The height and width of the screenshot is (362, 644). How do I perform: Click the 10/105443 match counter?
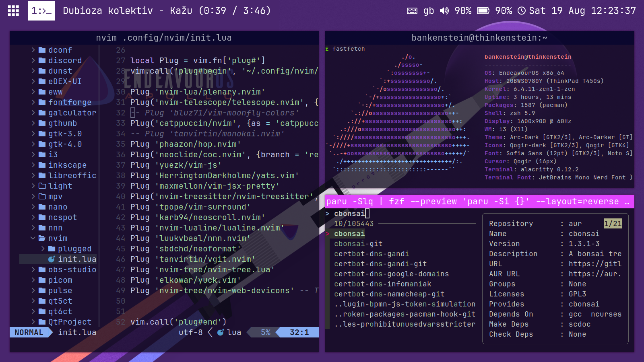click(354, 223)
